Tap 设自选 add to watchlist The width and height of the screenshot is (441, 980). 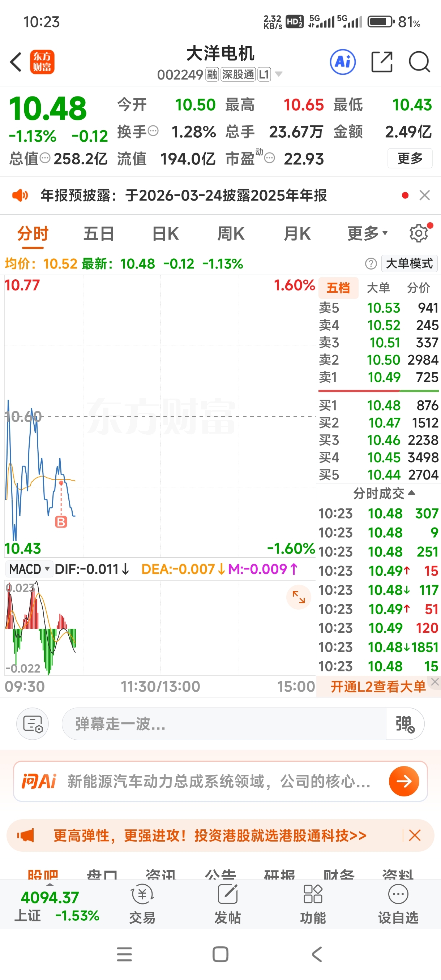click(x=398, y=904)
